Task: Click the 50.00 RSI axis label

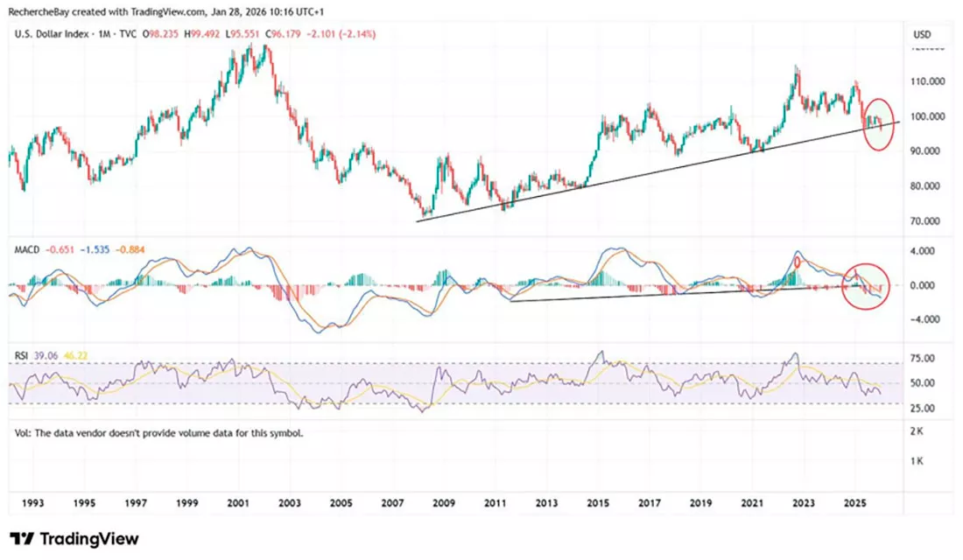Action: coord(923,382)
